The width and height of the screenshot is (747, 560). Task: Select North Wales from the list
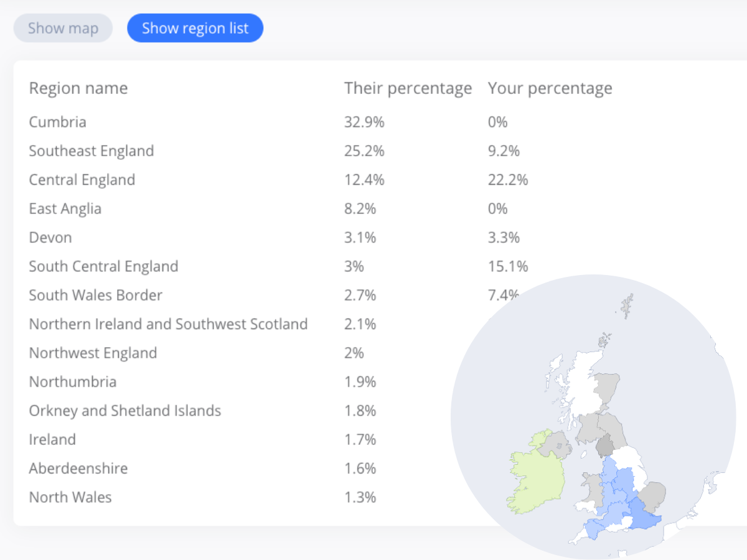[70, 497]
